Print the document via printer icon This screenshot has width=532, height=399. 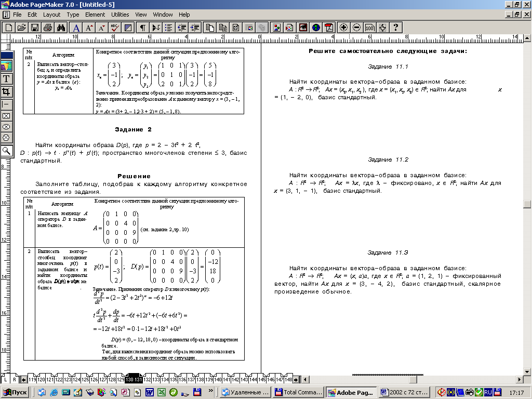pyautogui.click(x=48, y=28)
